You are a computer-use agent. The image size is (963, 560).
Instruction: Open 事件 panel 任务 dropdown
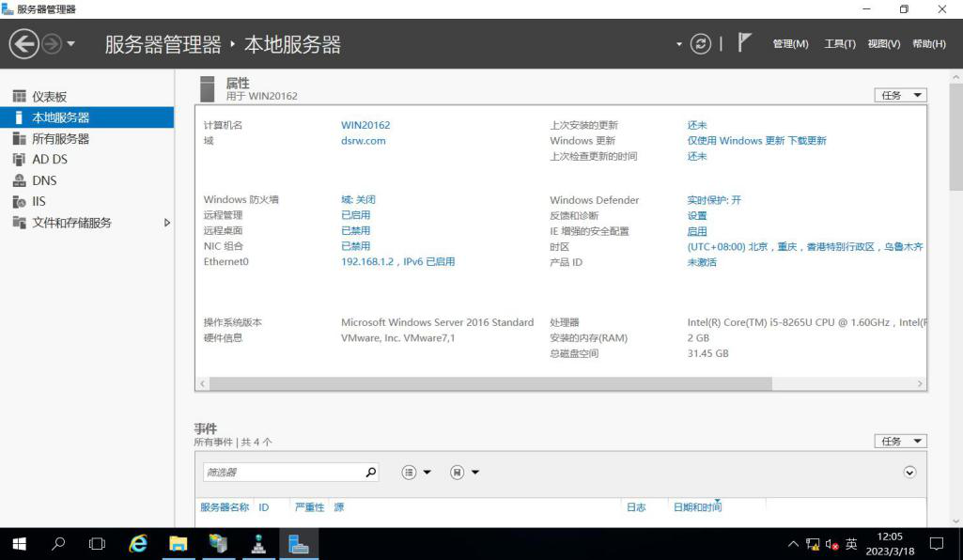900,441
